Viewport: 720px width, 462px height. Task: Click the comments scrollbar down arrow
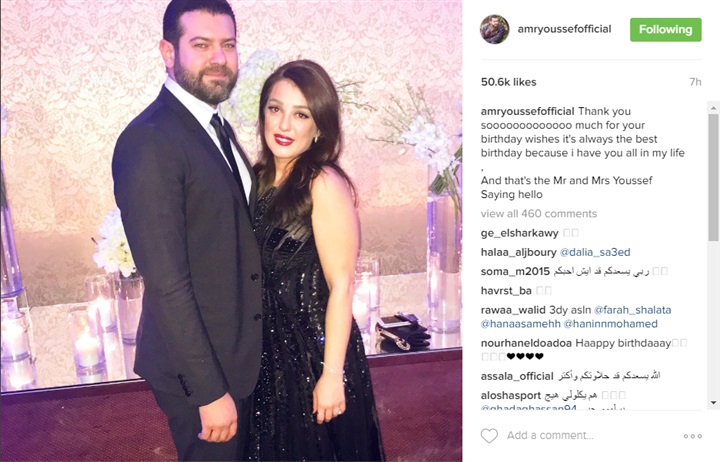click(x=713, y=402)
